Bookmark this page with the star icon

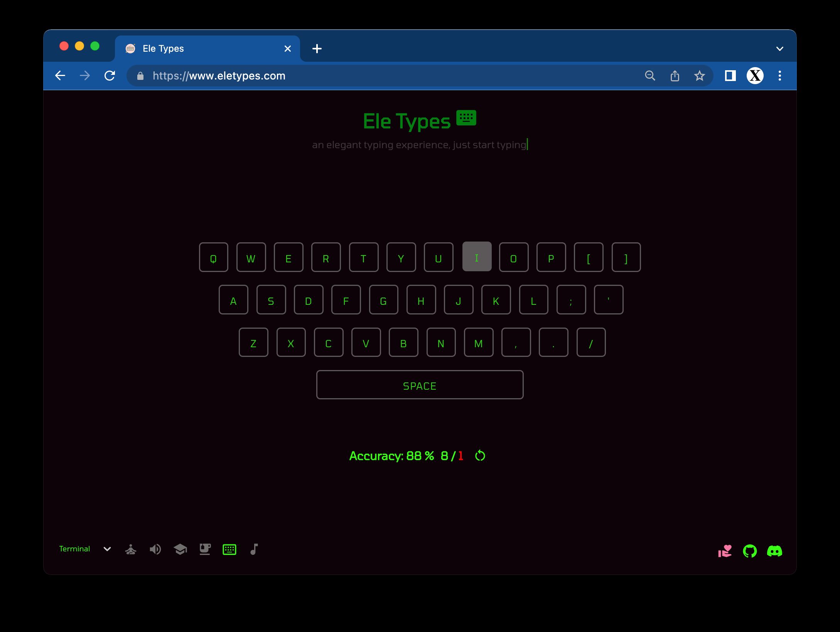click(699, 76)
